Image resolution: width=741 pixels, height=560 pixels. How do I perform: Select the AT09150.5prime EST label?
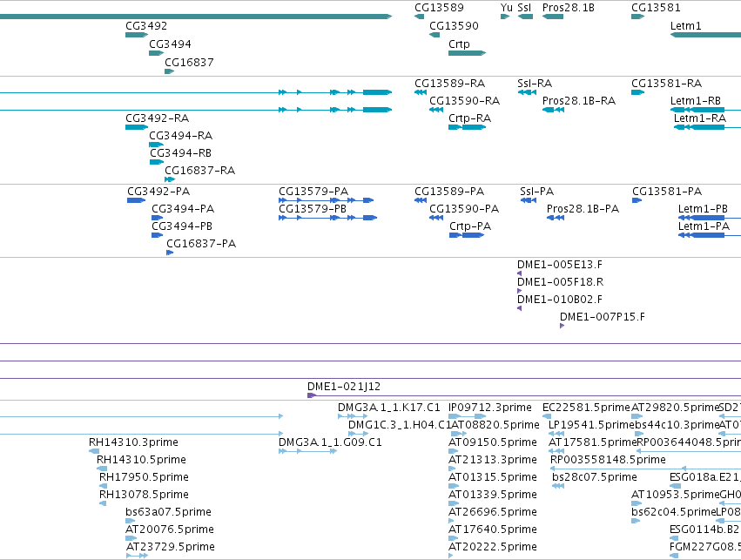[x=493, y=442]
